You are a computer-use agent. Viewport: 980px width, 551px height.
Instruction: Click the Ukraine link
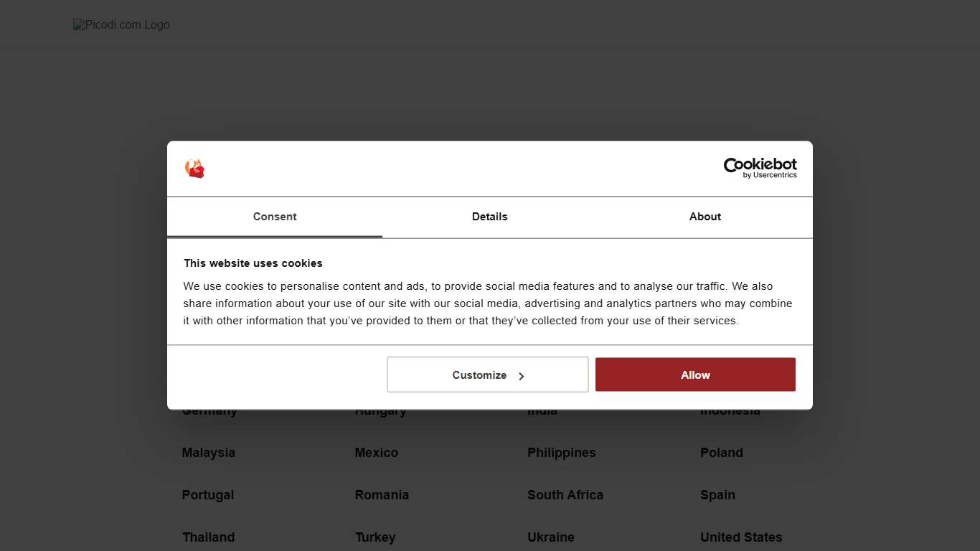pos(551,537)
